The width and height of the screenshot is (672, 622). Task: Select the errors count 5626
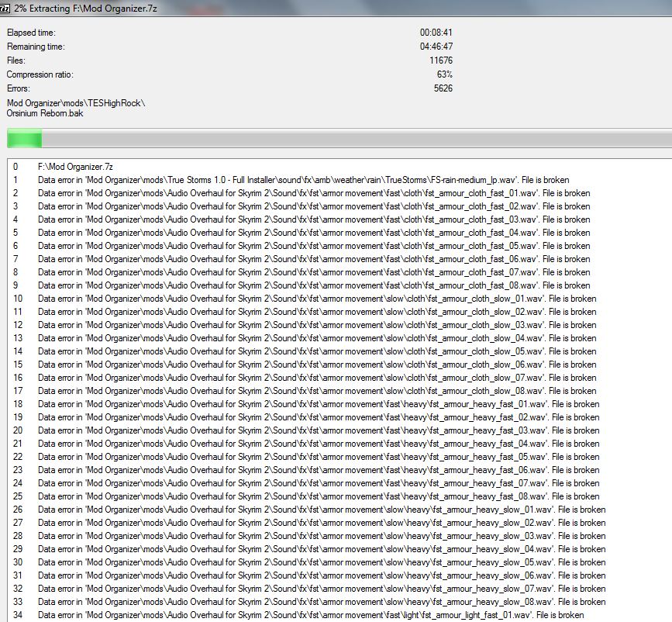tap(443, 88)
